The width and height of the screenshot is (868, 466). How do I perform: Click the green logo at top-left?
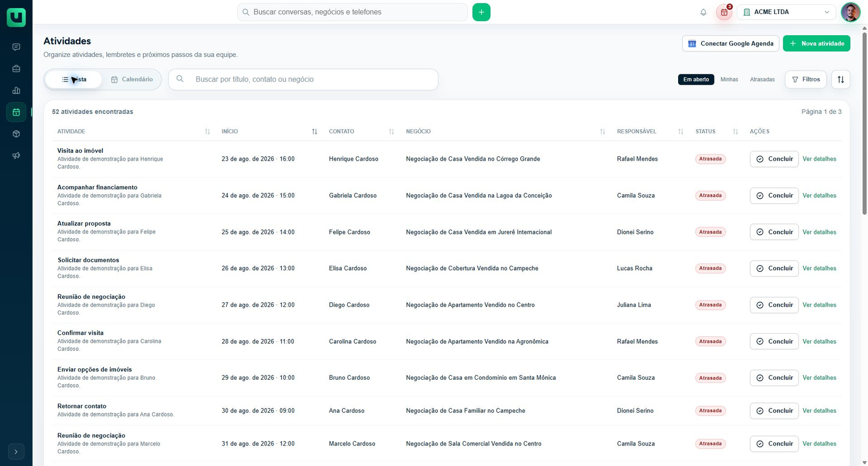(x=16, y=17)
